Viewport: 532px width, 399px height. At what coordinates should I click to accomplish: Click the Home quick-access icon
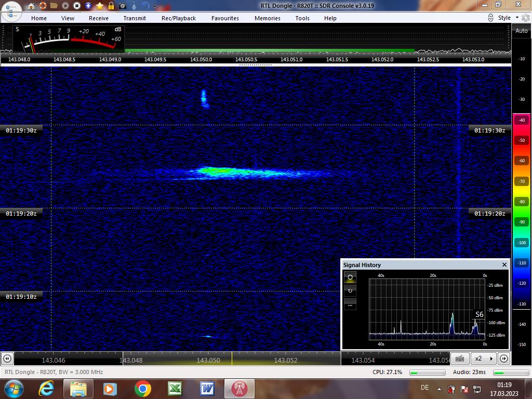click(31, 6)
